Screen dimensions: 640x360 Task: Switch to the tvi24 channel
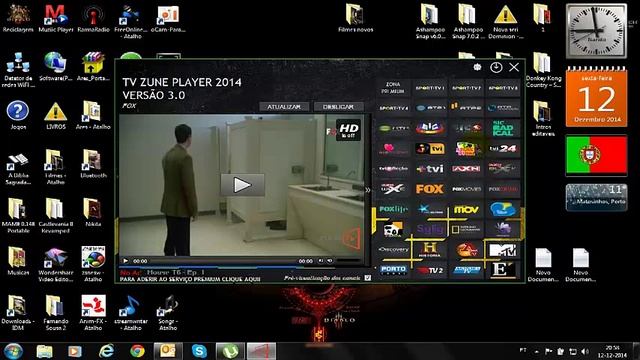tap(503, 149)
